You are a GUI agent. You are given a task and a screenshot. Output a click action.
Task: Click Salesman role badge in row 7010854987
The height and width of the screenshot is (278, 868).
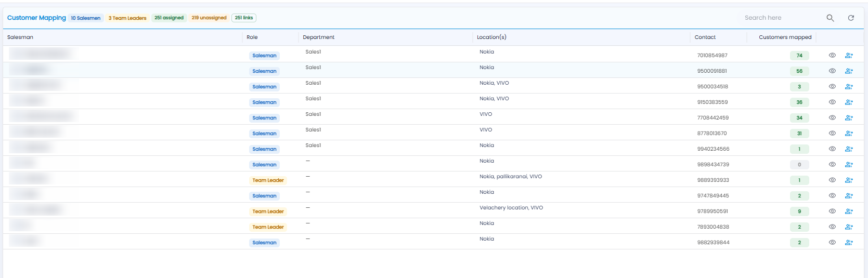[x=264, y=56]
